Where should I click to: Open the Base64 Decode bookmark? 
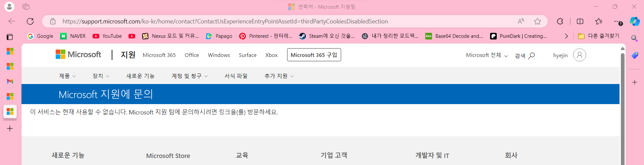(x=454, y=36)
